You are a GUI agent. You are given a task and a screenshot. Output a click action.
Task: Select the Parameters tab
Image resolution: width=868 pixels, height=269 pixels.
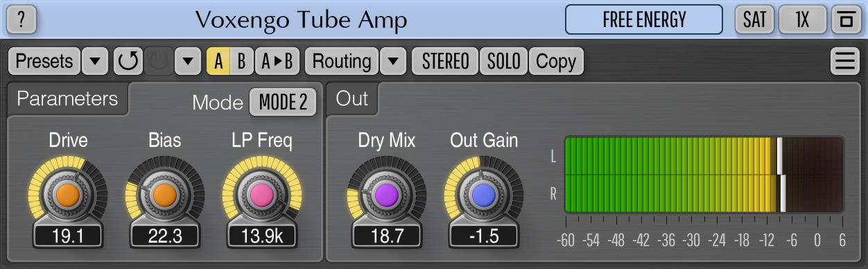[x=67, y=98]
